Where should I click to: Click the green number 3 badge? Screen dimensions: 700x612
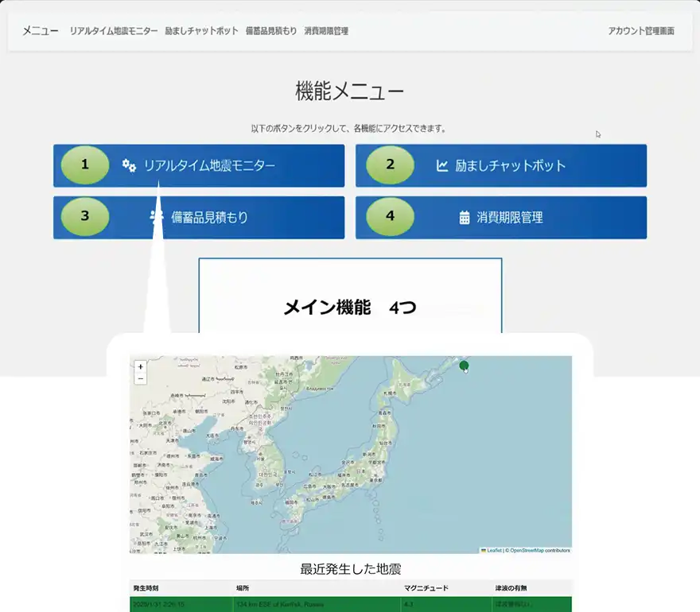tap(85, 216)
